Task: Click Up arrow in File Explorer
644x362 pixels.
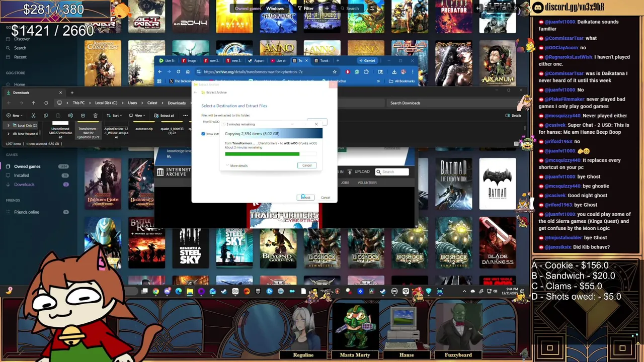Action: [x=33, y=103]
